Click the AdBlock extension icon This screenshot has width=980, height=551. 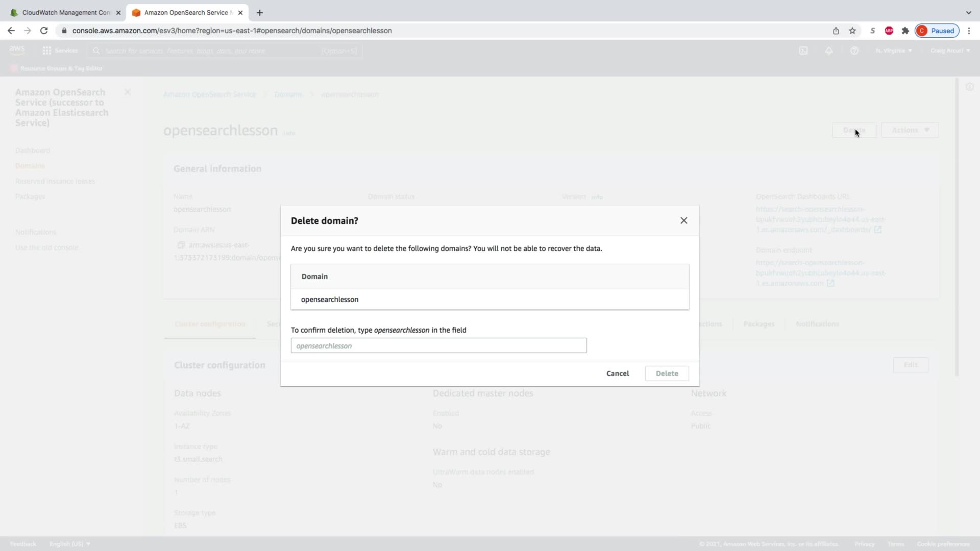point(889,31)
